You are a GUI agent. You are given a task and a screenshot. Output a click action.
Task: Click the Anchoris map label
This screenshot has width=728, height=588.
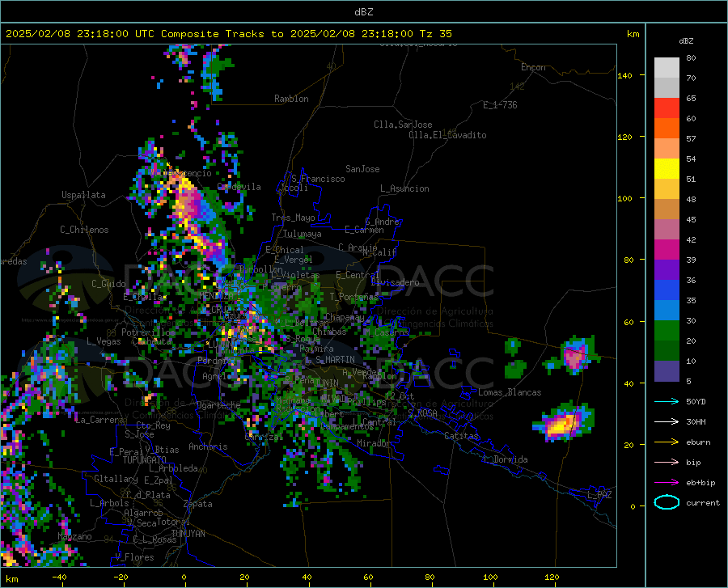208,446
